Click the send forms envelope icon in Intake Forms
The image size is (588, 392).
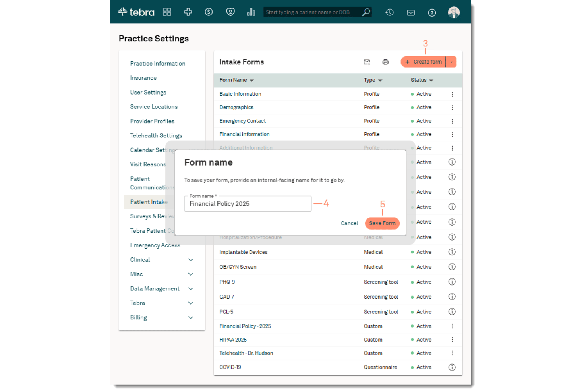pyautogui.click(x=367, y=62)
